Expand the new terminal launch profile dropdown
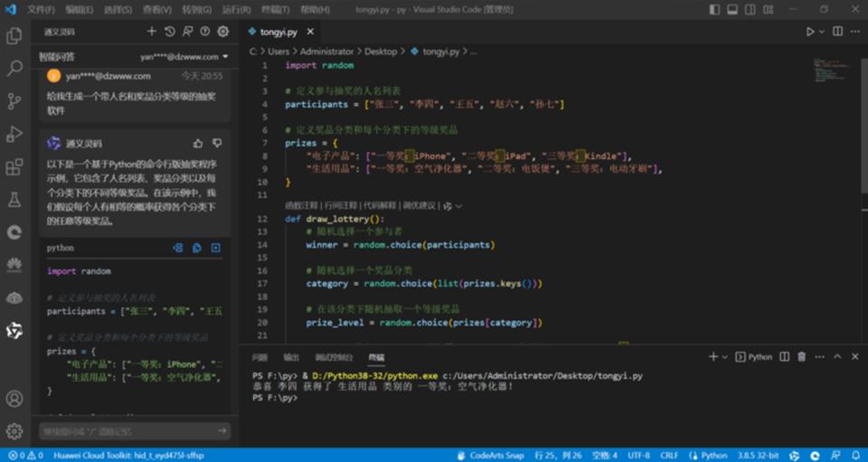 (x=727, y=357)
